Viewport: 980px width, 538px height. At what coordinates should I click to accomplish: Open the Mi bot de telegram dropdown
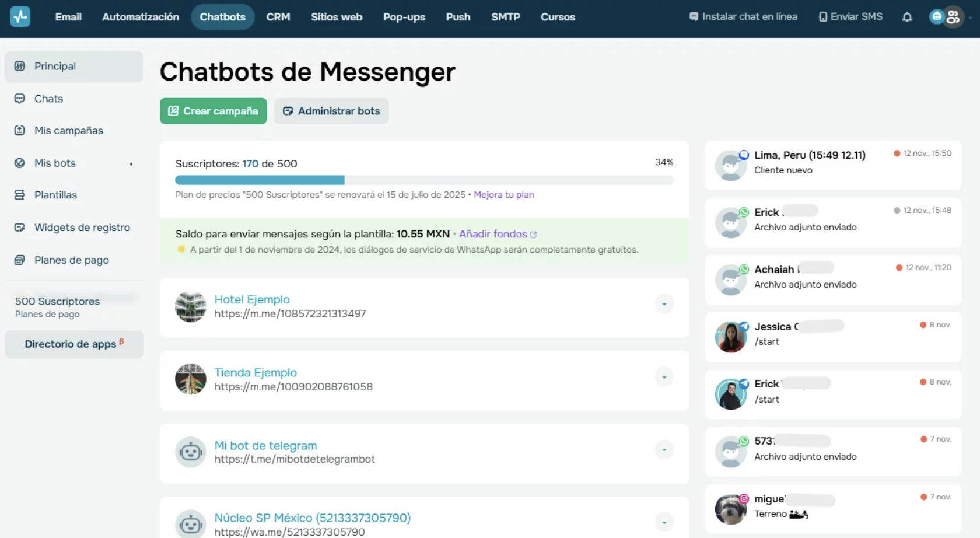pyautogui.click(x=664, y=450)
